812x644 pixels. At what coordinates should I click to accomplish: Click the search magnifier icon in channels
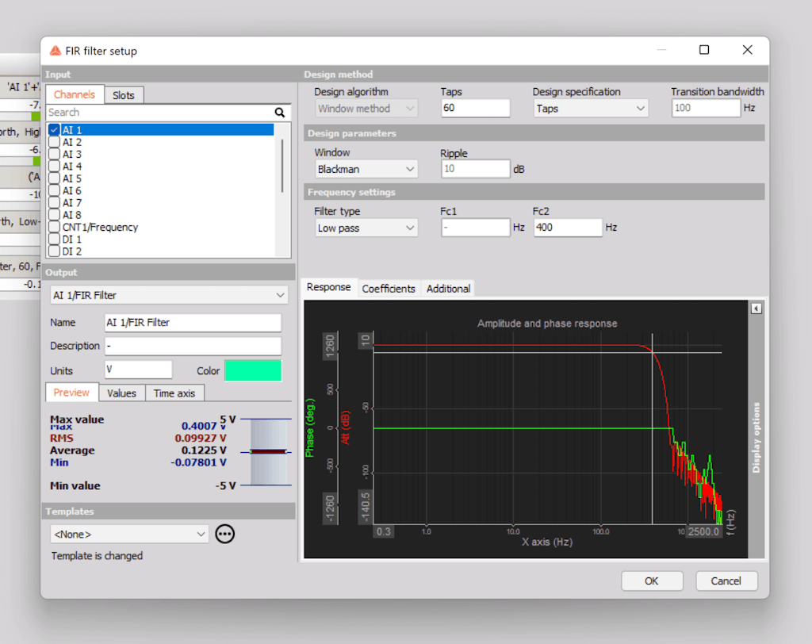coord(279,113)
